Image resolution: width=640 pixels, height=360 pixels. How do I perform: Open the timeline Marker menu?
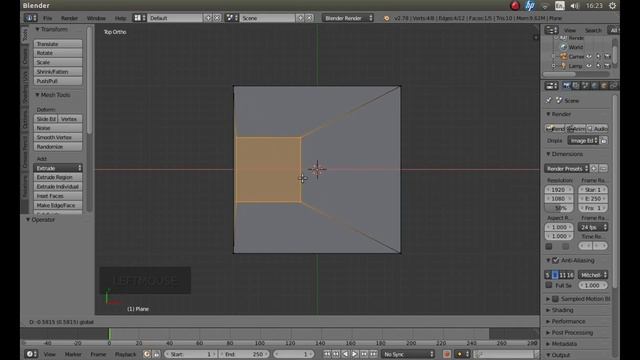(x=73, y=354)
